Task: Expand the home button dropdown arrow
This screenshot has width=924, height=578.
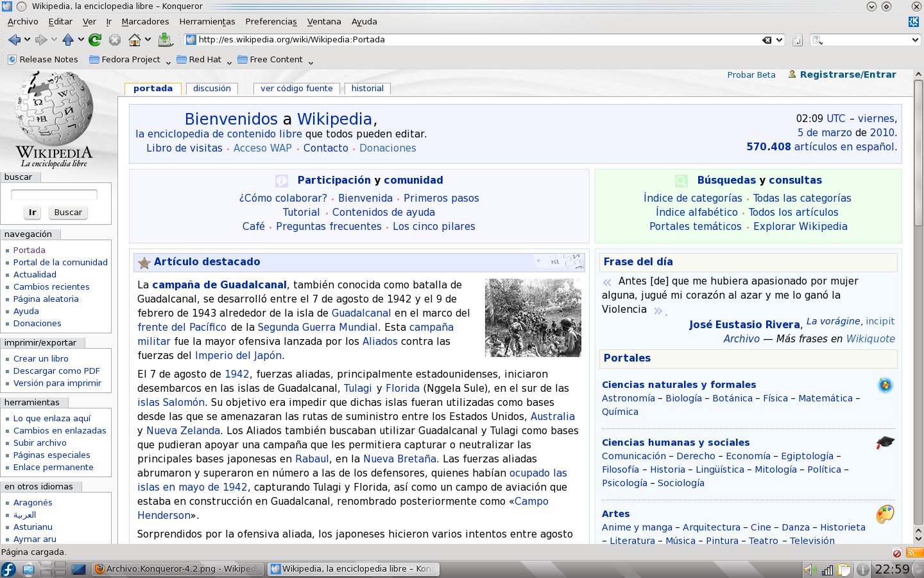Action: [x=148, y=40]
